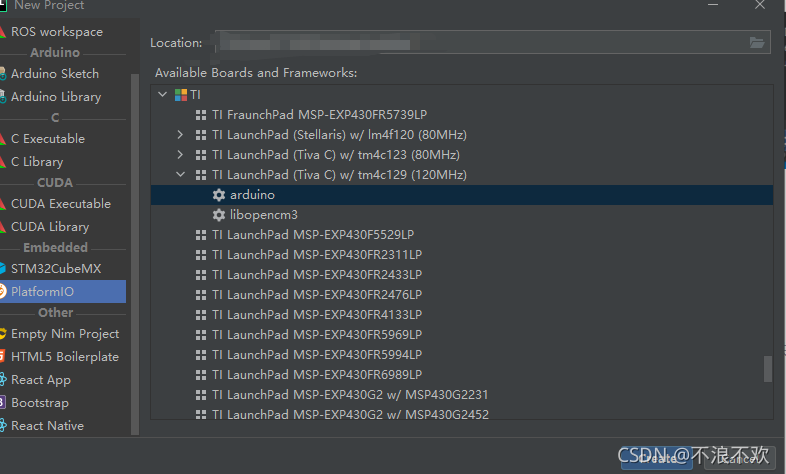Click the browse folder icon in Location field
786x474 pixels.
click(756, 43)
